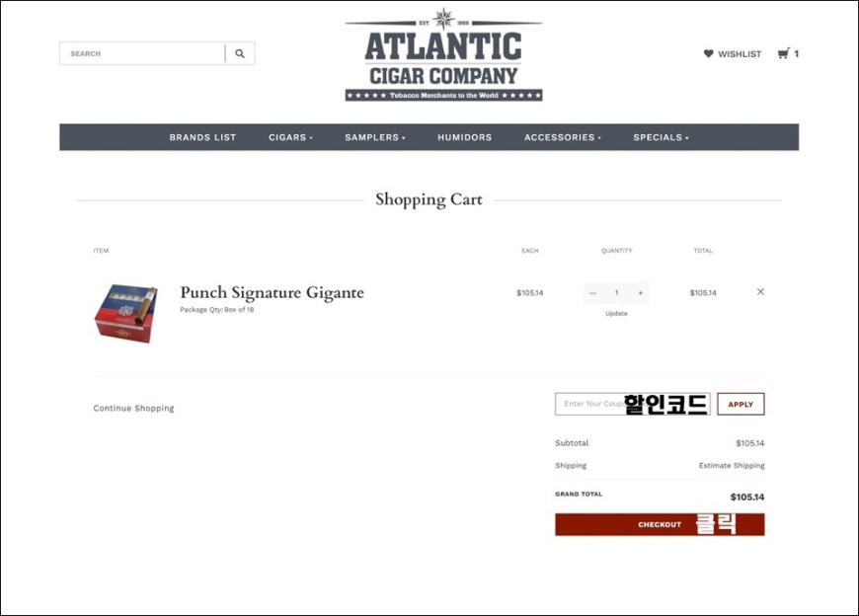Open the Punch Signature Gigante product thumbnail

126,313
